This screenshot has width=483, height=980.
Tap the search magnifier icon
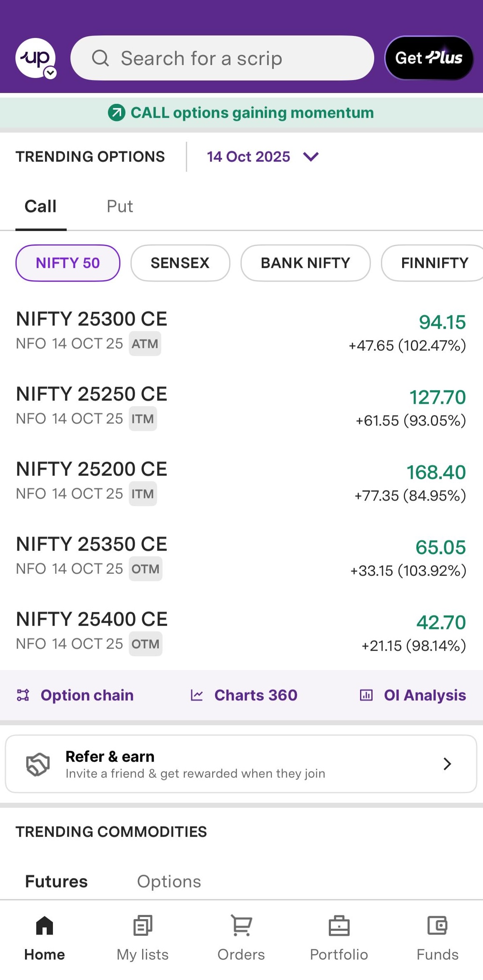tap(100, 58)
